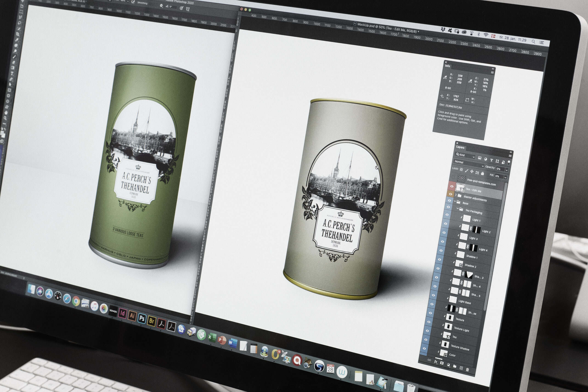The image size is (588, 392).
Task: Click Lock image pixels brush icon
Action: pyautogui.click(x=466, y=170)
